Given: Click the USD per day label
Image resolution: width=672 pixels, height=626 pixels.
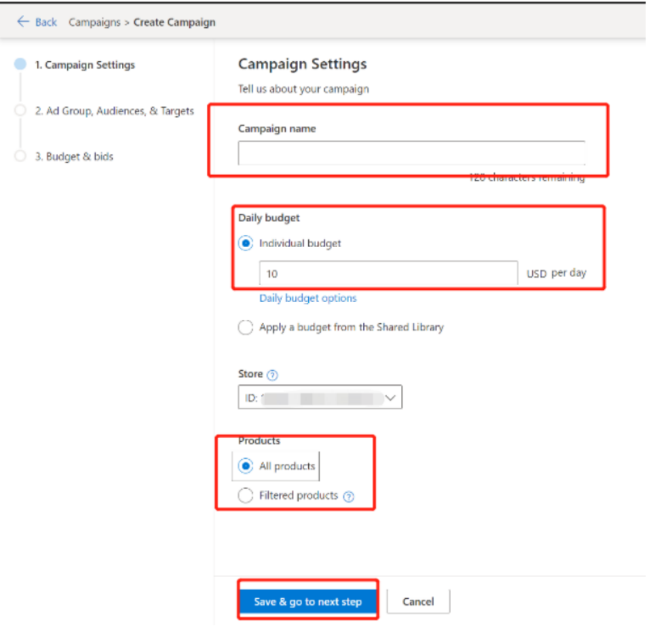Looking at the screenshot, I should [557, 273].
